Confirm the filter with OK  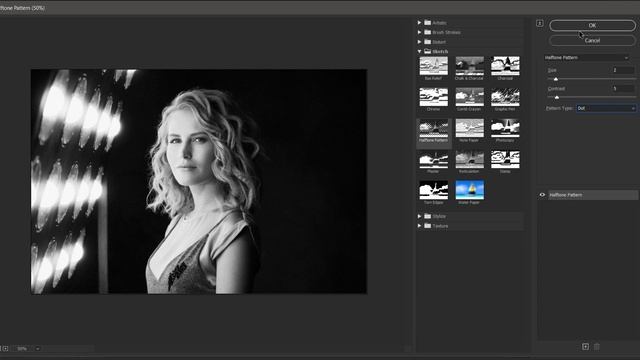pos(592,25)
